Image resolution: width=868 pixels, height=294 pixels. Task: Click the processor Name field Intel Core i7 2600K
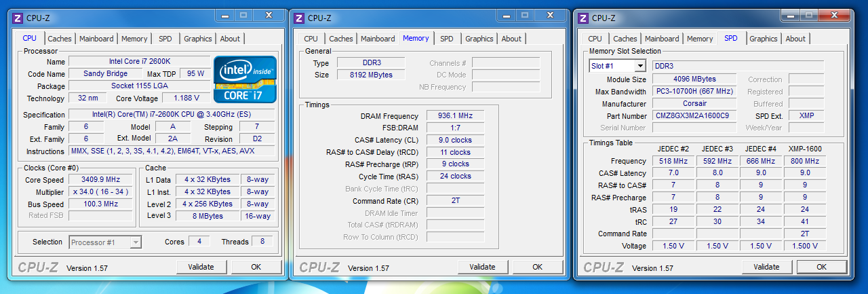[x=138, y=62]
